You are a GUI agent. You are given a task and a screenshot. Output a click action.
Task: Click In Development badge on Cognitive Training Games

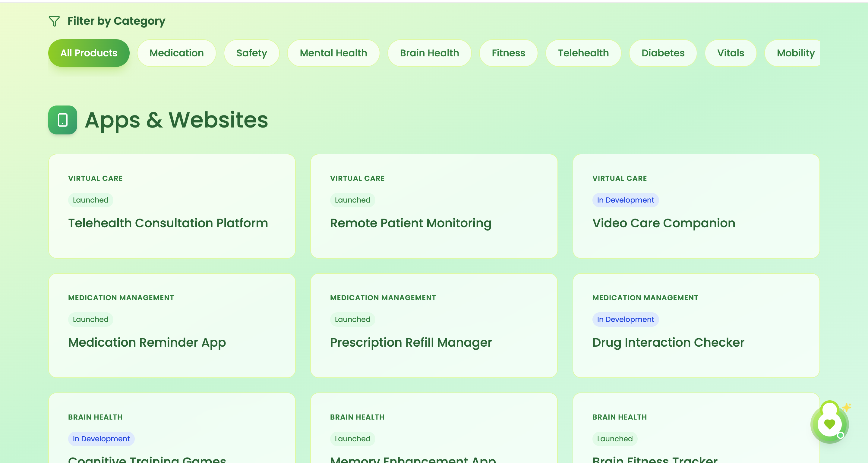coord(101,439)
